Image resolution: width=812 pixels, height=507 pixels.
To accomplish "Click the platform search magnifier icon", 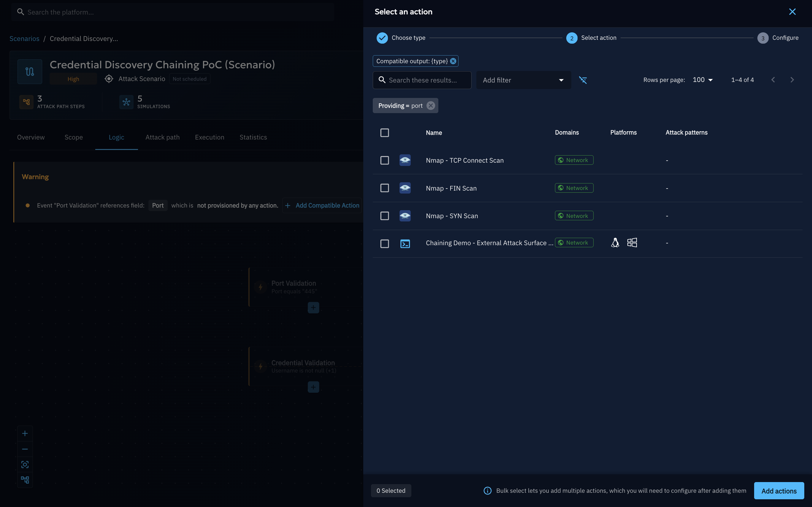I will (x=20, y=12).
